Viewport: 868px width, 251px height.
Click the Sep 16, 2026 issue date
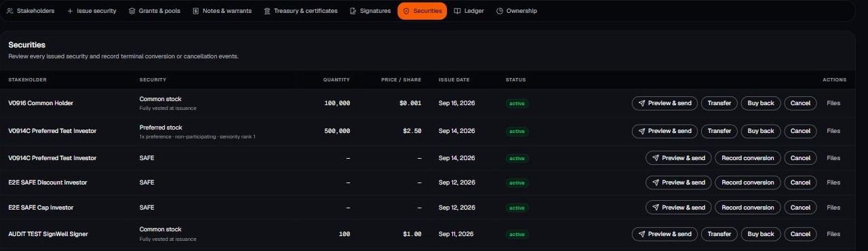point(456,103)
